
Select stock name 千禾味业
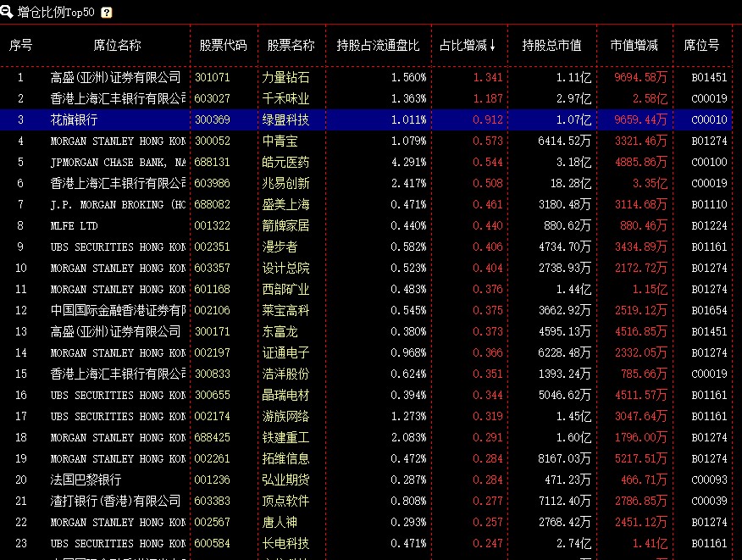(x=285, y=98)
